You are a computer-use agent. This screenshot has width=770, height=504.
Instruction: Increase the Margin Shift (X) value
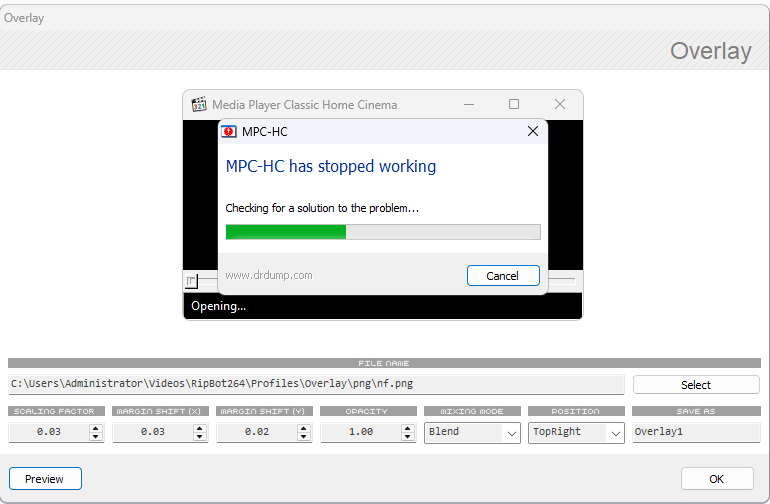(x=200, y=428)
